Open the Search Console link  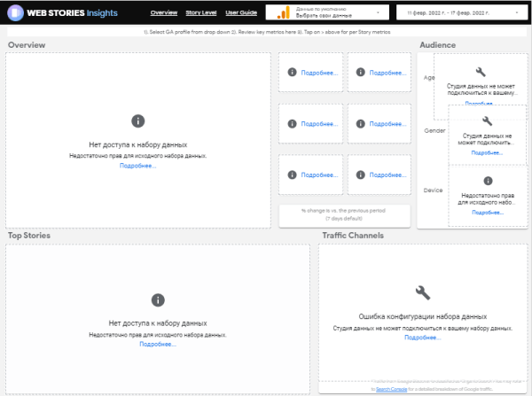click(x=390, y=388)
